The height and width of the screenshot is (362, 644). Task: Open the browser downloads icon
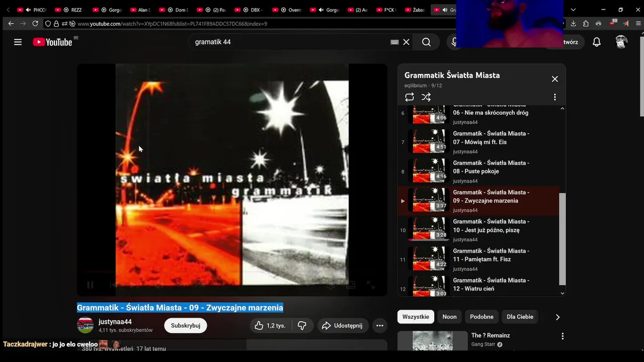click(574, 24)
